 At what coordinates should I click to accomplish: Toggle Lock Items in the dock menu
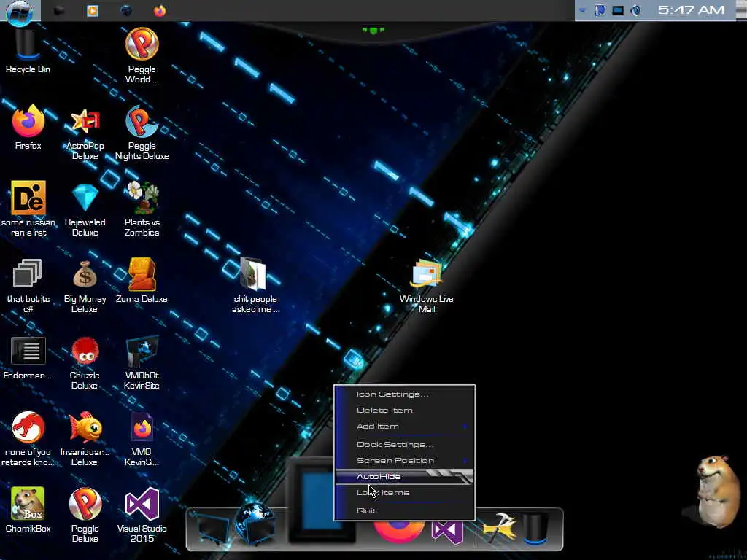[x=405, y=493]
